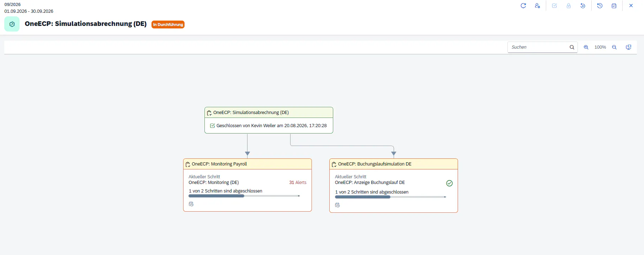The height and width of the screenshot is (255, 644).
Task: Click the schedule icon in Buchungslaufsimulation DE card
Action: click(337, 205)
